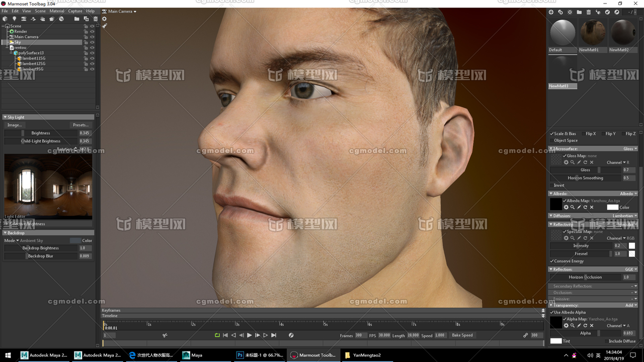The width and height of the screenshot is (644, 362).
Task: Open the sky Presets... button
Action: click(80, 125)
